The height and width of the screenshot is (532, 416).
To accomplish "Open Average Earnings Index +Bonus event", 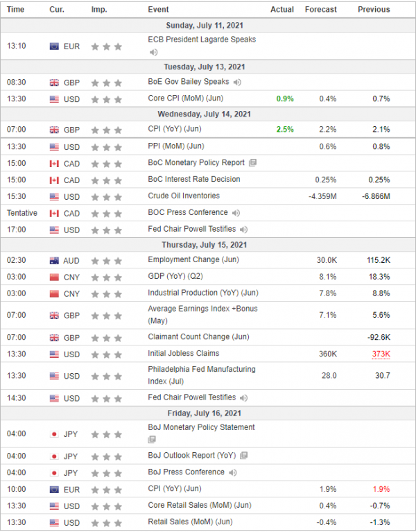I will point(202,314).
